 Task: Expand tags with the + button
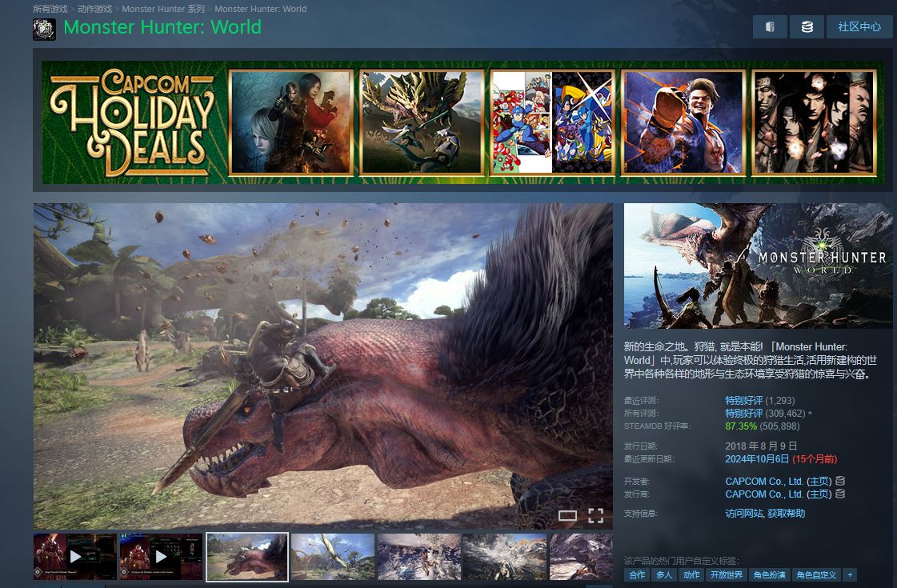(x=850, y=575)
